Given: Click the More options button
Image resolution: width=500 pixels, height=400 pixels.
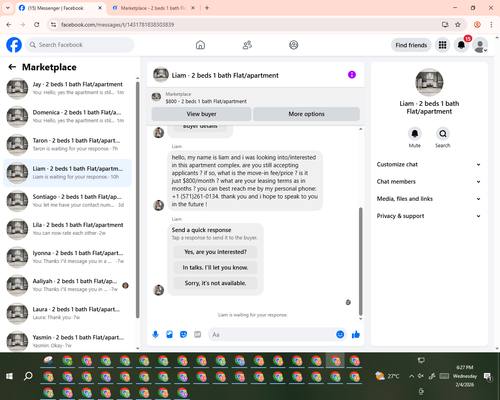Looking at the screenshot, I should pyautogui.click(x=306, y=114).
